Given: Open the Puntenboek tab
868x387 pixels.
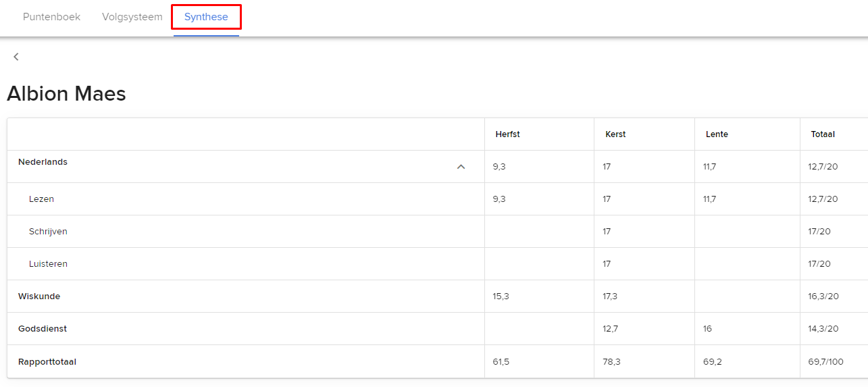Looking at the screenshot, I should [51, 17].
